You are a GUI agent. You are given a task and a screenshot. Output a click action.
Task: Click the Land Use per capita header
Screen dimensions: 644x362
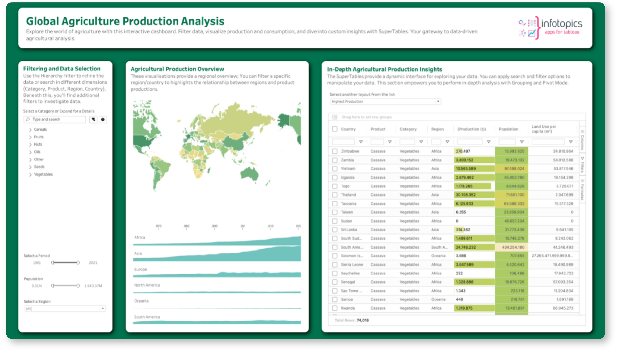[x=544, y=129]
